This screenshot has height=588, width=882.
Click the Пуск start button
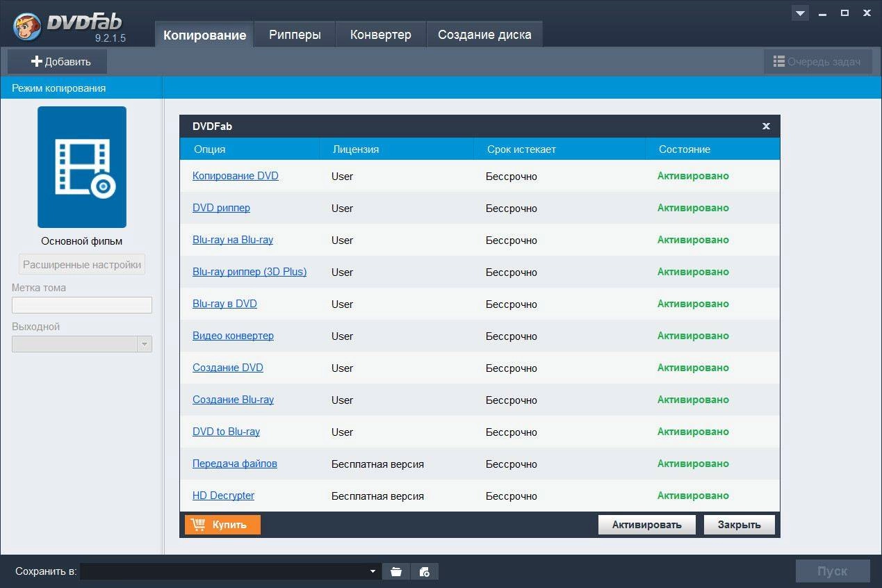(833, 571)
